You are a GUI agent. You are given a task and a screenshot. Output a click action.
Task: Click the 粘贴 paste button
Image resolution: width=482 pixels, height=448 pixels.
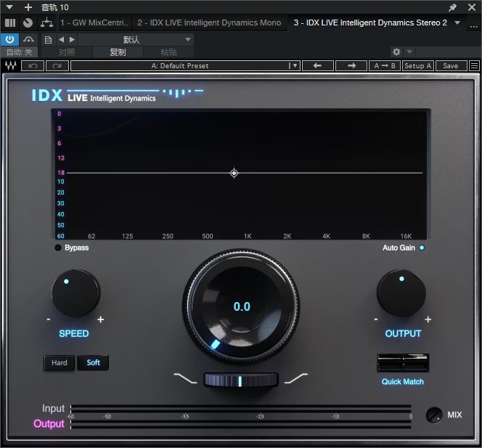click(168, 52)
